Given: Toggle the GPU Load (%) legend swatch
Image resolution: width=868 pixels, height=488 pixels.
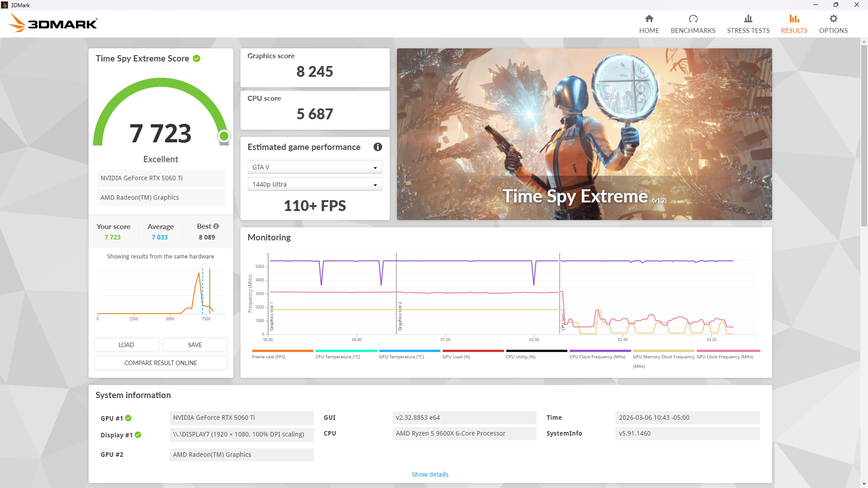Looking at the screenshot, I should coord(473,351).
